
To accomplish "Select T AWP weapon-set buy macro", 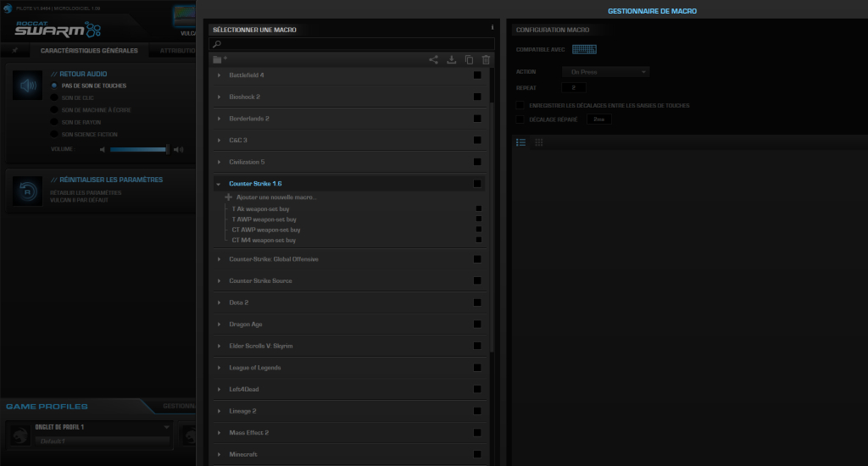I will (x=264, y=219).
